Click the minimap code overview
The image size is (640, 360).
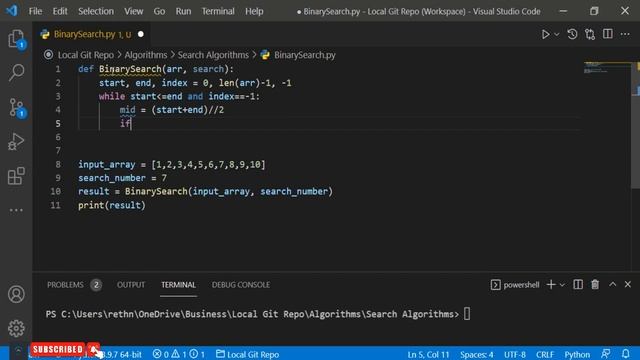[x=607, y=68]
